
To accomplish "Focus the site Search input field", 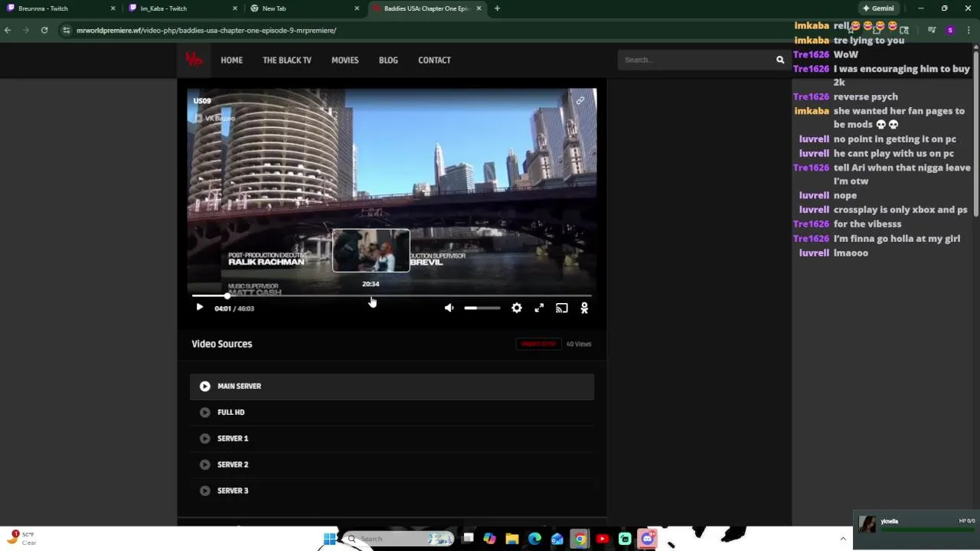I will coord(695,60).
